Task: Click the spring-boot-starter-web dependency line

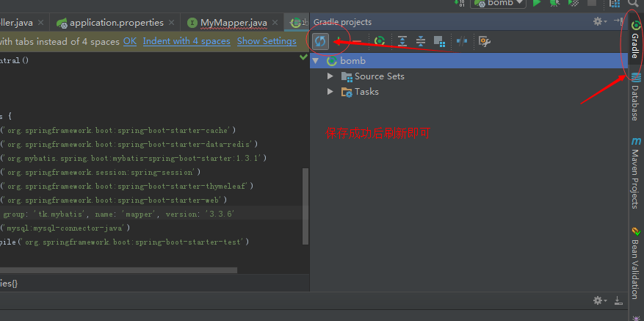Action: (113, 200)
